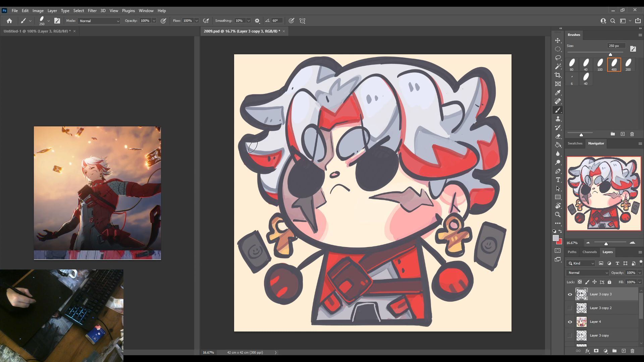The height and width of the screenshot is (362, 644).
Task: Open the Filter menu
Action: pos(92,11)
